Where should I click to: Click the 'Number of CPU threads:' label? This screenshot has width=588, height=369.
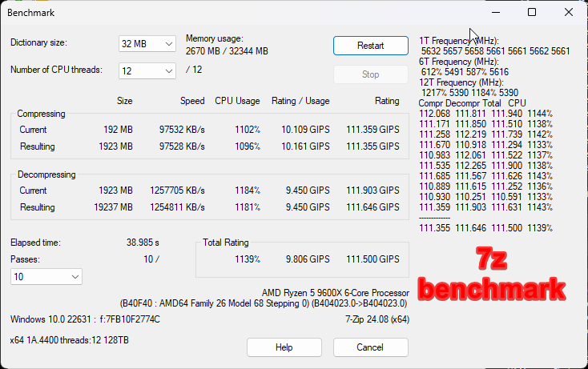(56, 70)
